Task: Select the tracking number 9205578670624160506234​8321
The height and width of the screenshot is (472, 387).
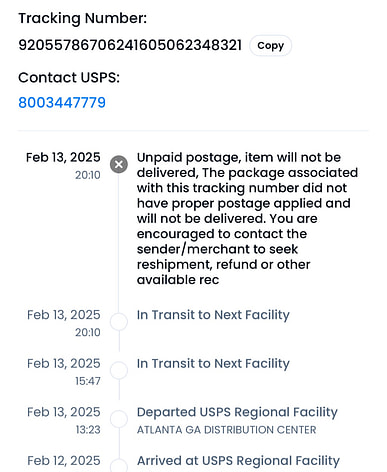Action: 130,45
